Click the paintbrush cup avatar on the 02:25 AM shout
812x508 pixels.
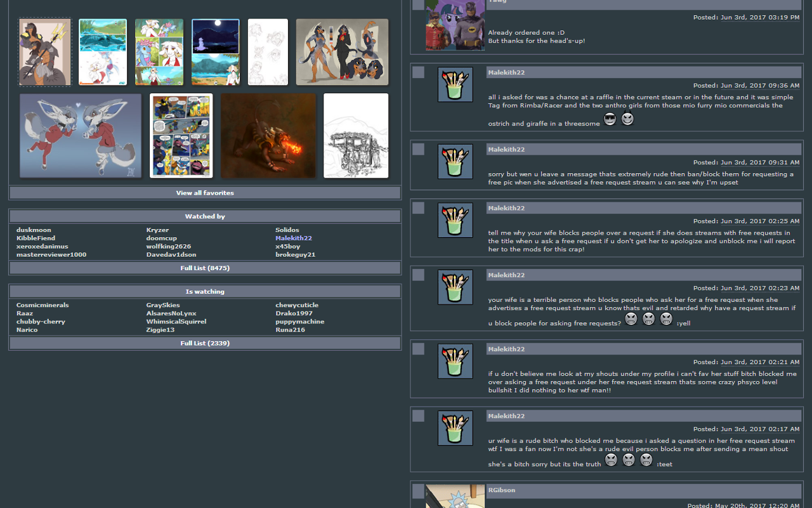(x=455, y=220)
